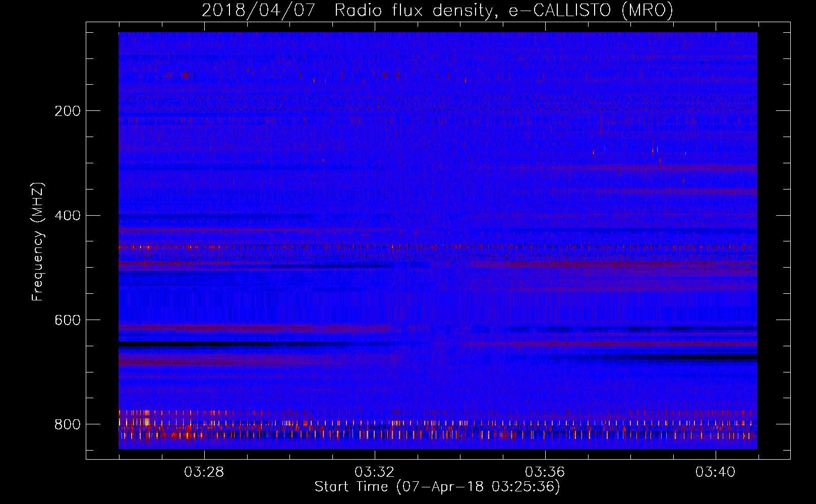Select the "Frequency (MHZ)" y-axis label
This screenshot has width=816, height=504.
38,241
